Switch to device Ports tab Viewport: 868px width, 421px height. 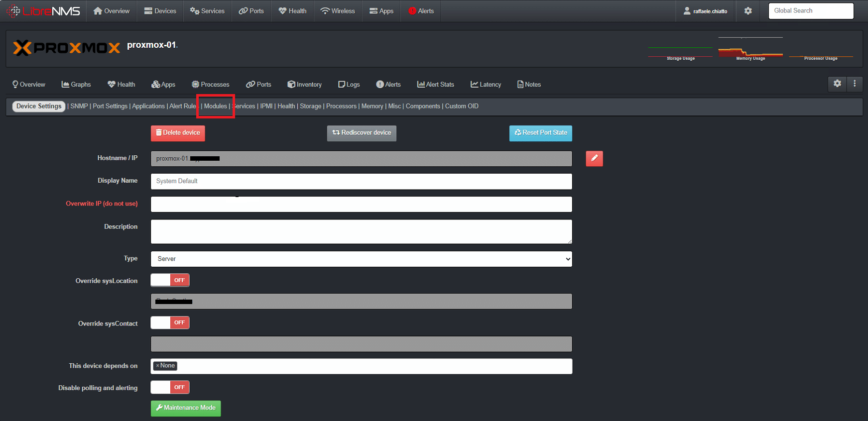tap(259, 85)
